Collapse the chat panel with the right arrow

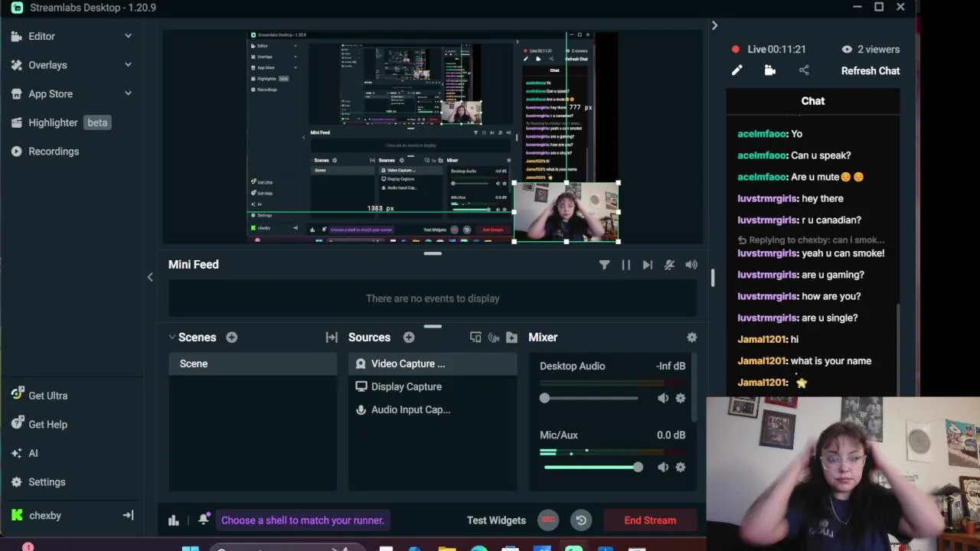coord(714,25)
